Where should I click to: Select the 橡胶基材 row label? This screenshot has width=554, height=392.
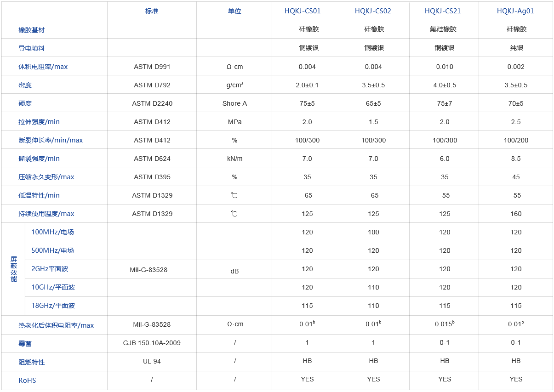(32, 30)
